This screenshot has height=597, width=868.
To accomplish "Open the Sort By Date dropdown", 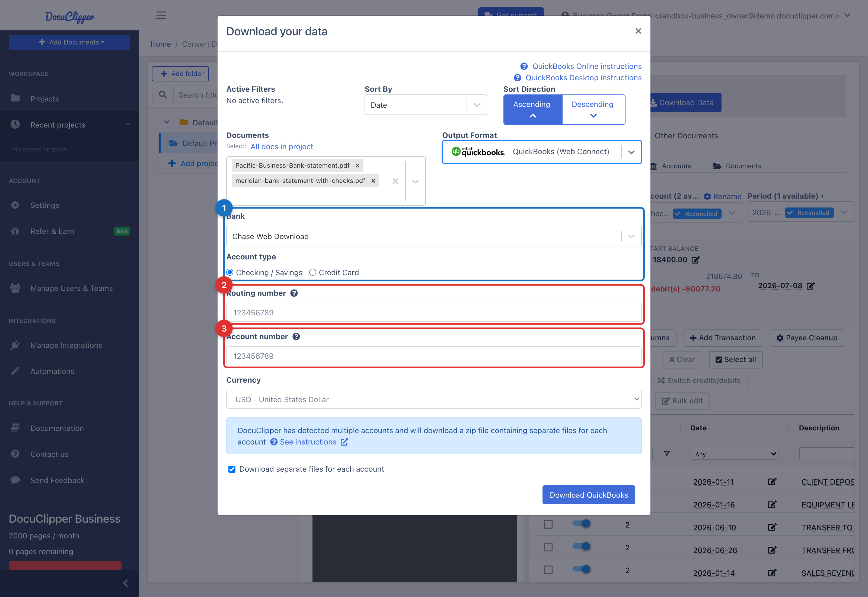I will [x=426, y=105].
